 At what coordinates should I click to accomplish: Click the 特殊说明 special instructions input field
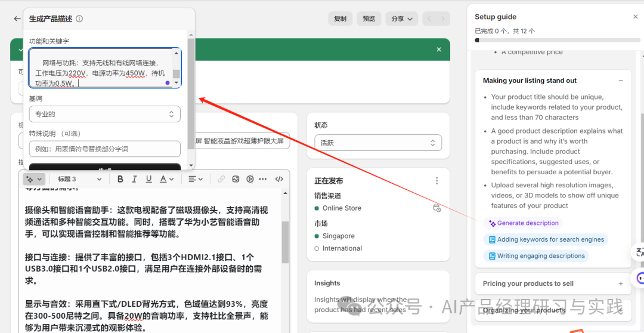(104, 149)
